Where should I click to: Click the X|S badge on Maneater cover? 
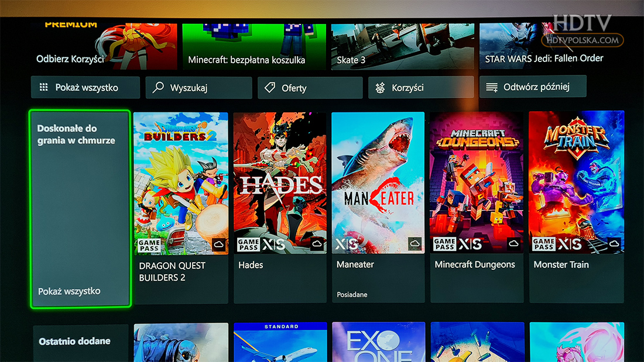pos(347,244)
